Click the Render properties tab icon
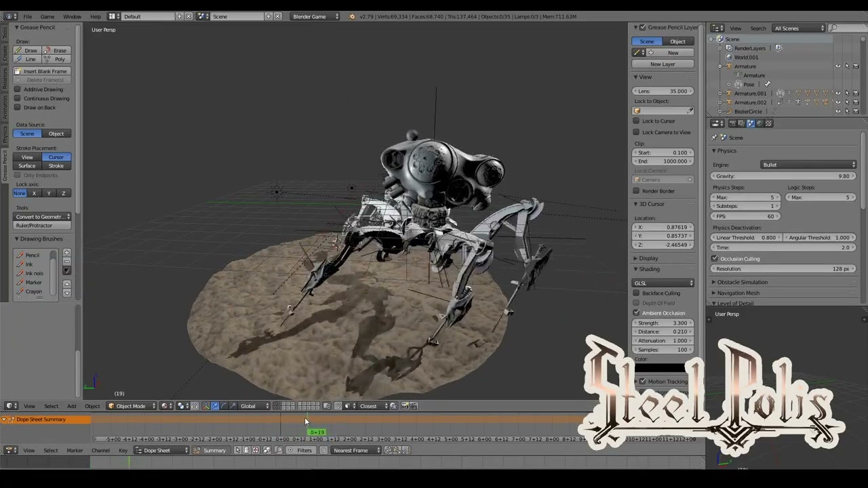This screenshot has height=488, width=868. tap(732, 123)
